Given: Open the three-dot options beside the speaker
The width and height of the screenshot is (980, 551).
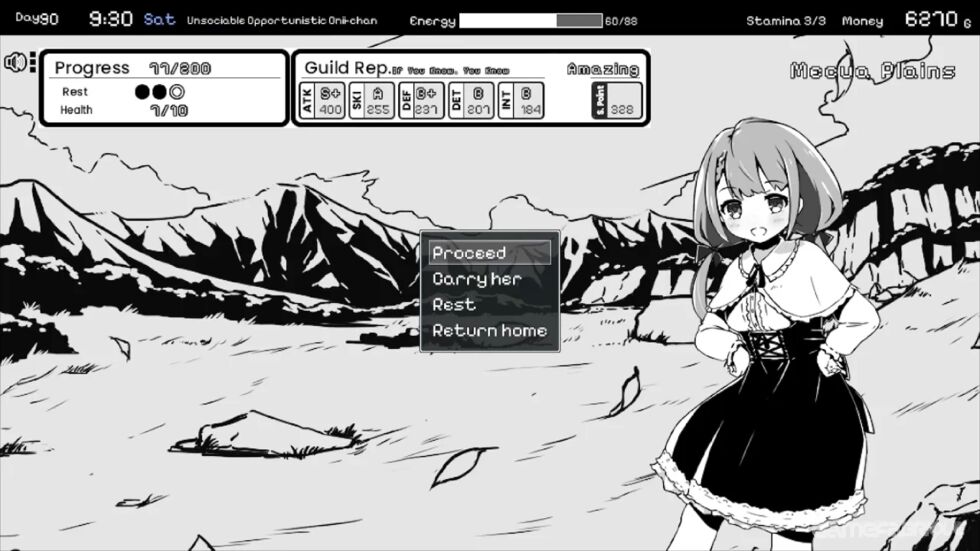Looking at the screenshot, I should [x=33, y=62].
